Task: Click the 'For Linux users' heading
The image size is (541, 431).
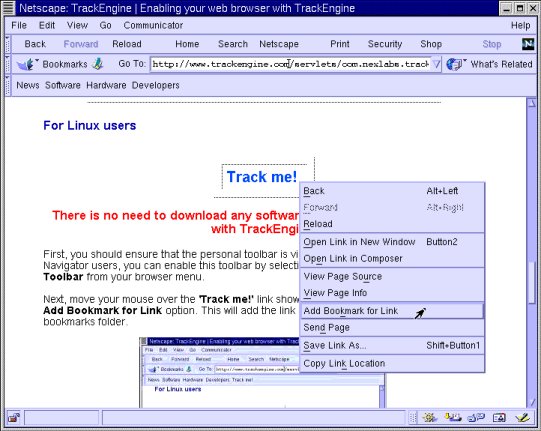Action: (90, 126)
